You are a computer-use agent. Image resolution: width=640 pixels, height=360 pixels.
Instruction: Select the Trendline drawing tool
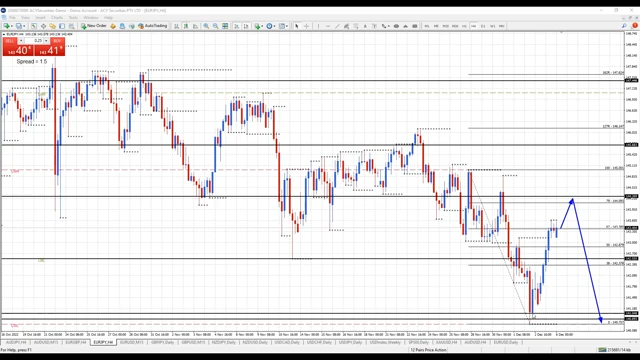tap(337, 26)
